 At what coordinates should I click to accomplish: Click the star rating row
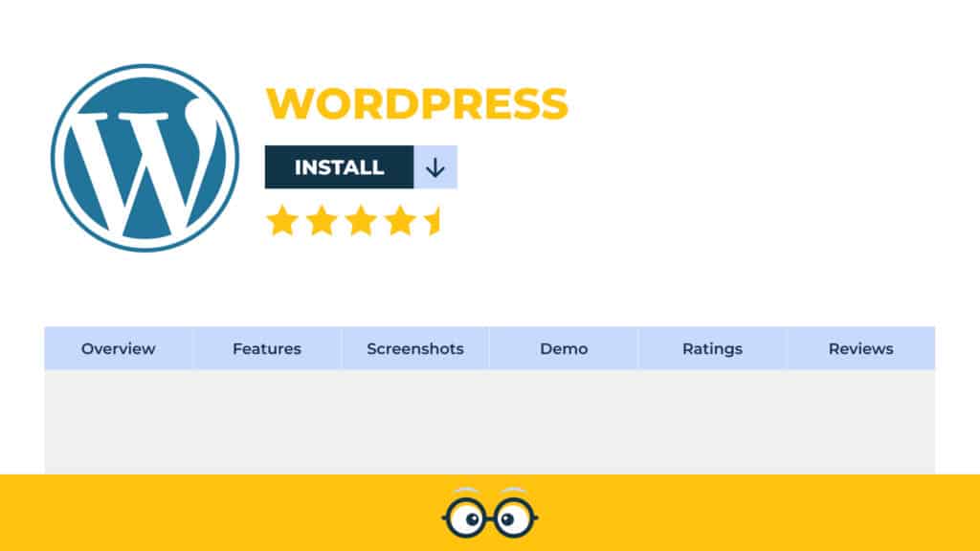[354, 221]
